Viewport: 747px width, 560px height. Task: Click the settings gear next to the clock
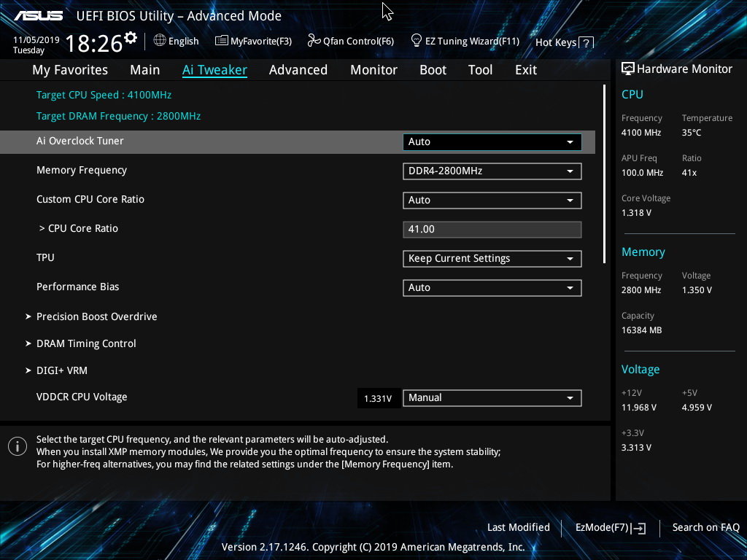[131, 38]
